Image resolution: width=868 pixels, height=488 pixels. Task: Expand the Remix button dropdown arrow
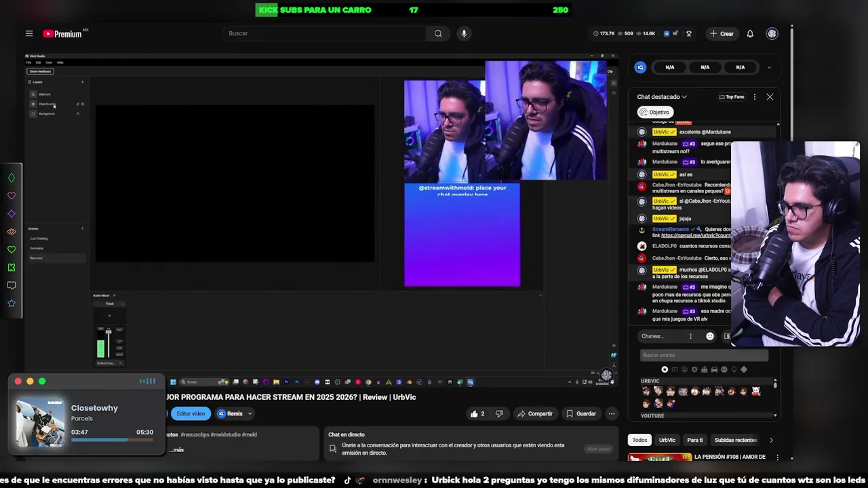coord(250,413)
